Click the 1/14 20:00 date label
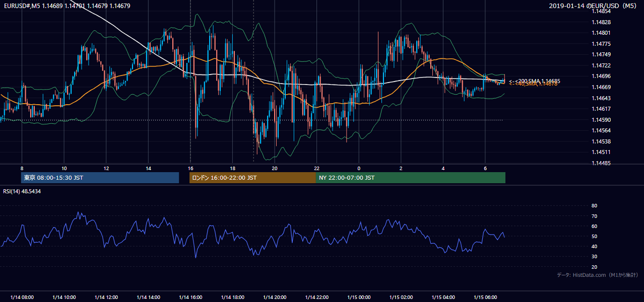 pyautogui.click(x=274, y=297)
